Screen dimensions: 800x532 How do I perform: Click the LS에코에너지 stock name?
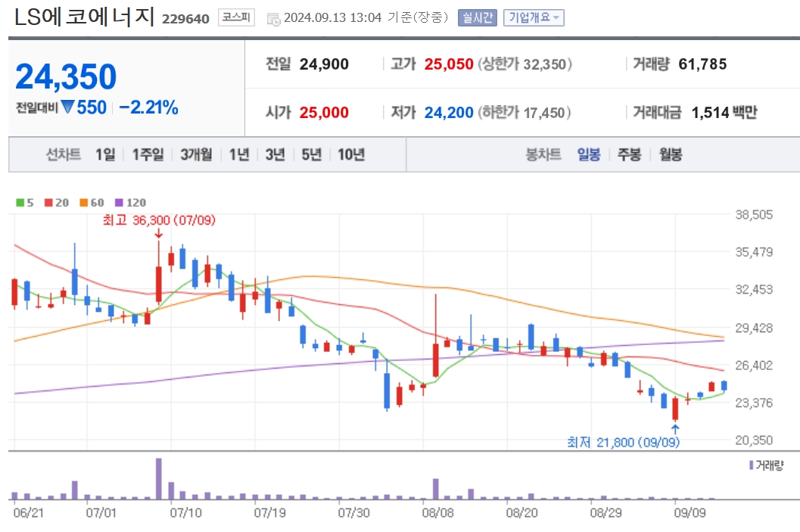(84, 17)
